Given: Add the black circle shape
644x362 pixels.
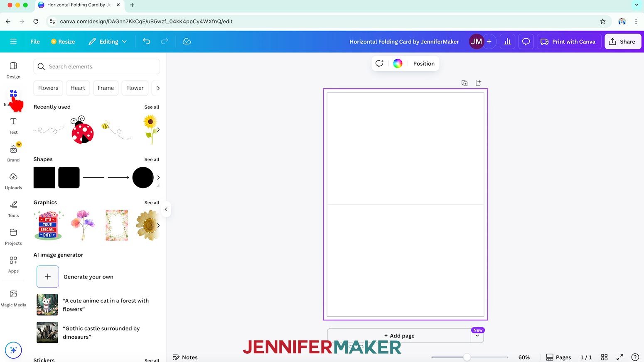Looking at the screenshot, I should click(143, 178).
